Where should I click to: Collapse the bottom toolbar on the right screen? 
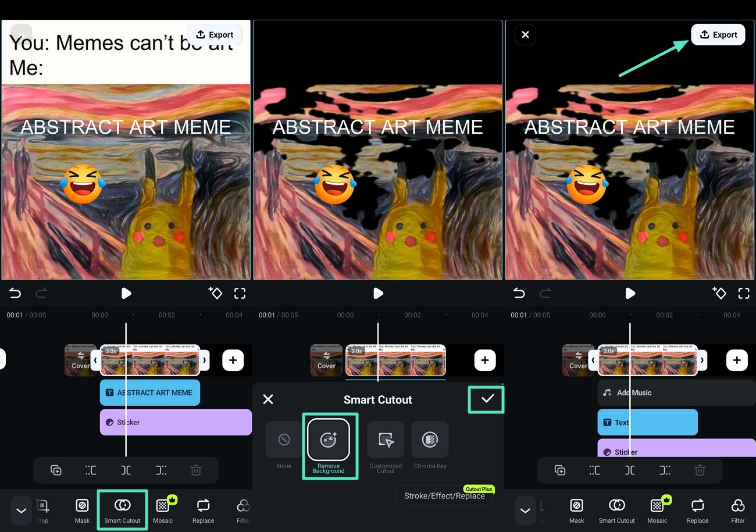tap(525, 510)
